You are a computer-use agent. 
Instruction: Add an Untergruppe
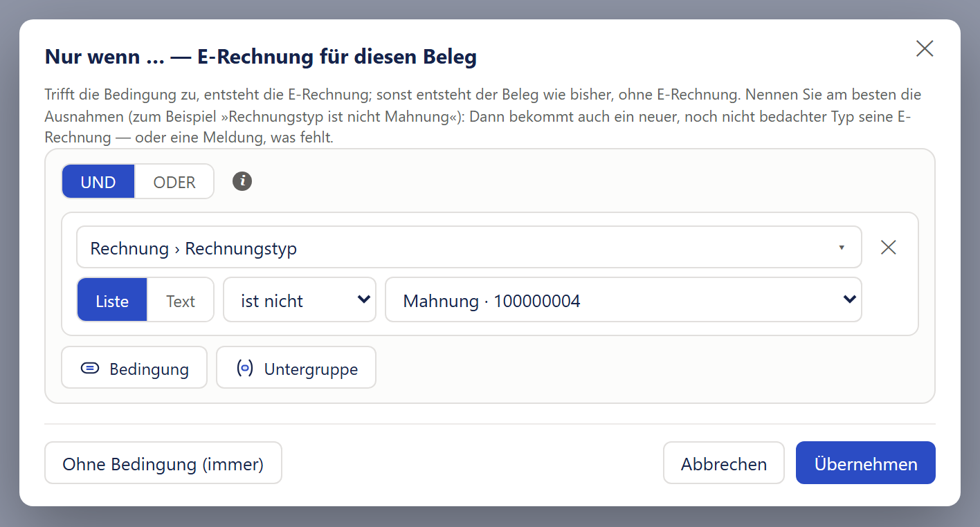point(296,368)
